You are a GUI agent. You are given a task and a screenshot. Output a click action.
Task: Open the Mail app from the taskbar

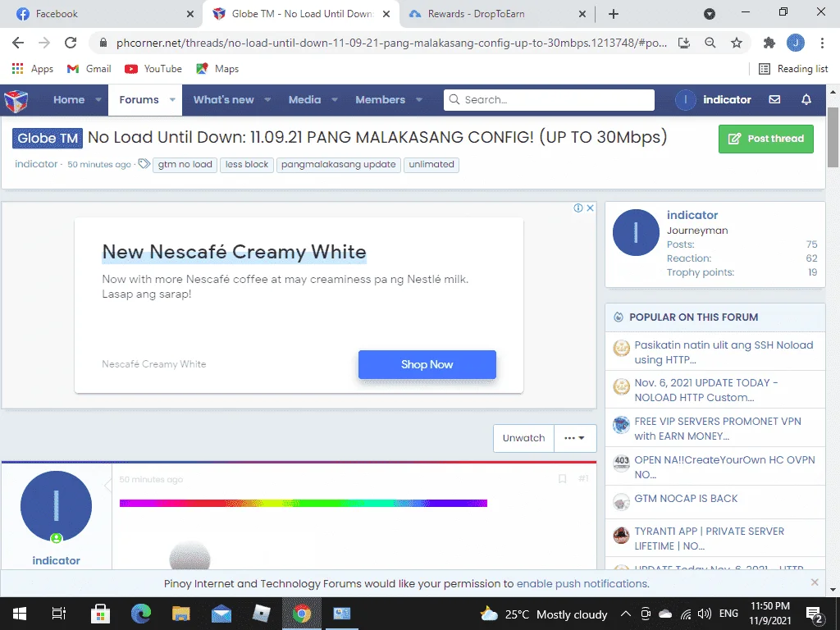(x=221, y=614)
